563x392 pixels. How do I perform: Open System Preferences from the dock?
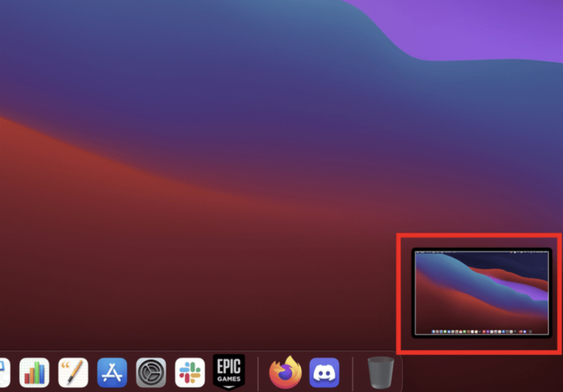(151, 373)
